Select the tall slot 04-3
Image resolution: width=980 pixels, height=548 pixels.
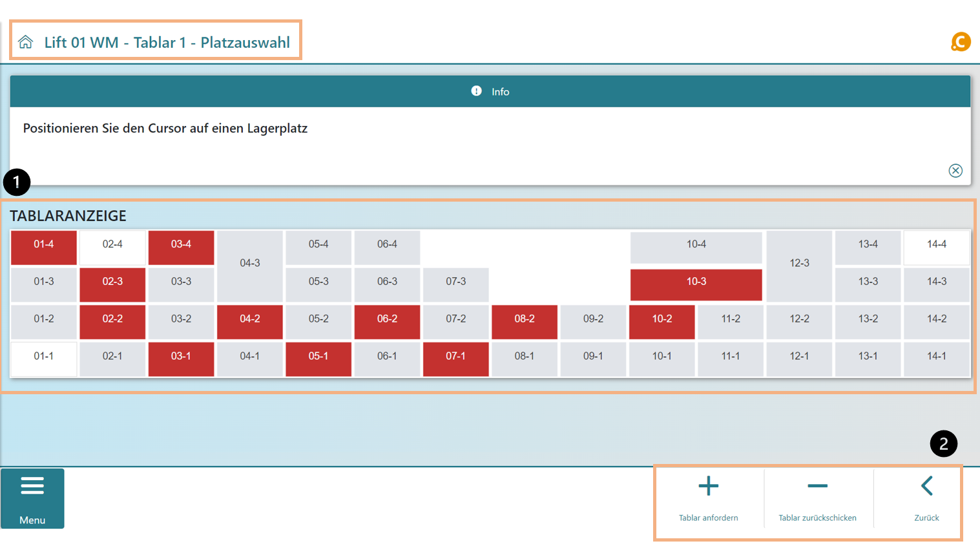(x=250, y=264)
